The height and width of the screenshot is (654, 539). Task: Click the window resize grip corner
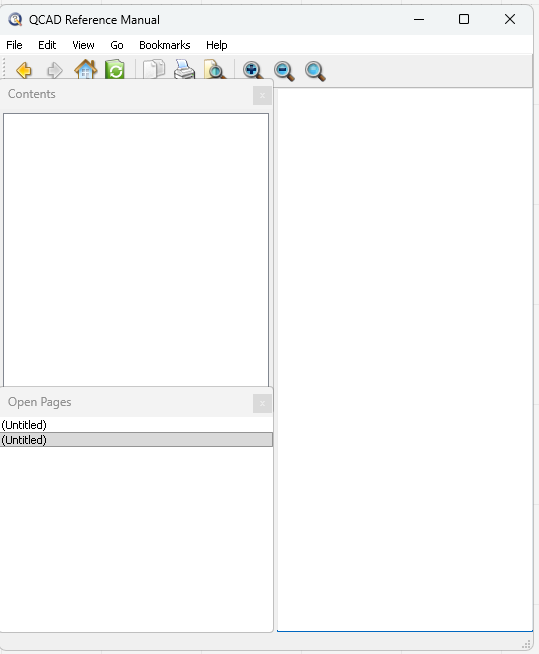(x=526, y=644)
